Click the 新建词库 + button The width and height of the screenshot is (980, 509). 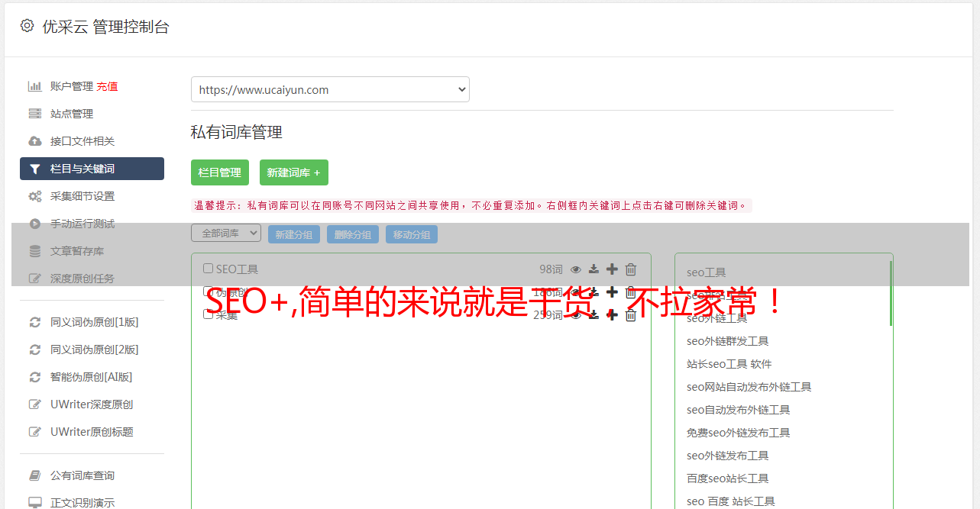[294, 172]
